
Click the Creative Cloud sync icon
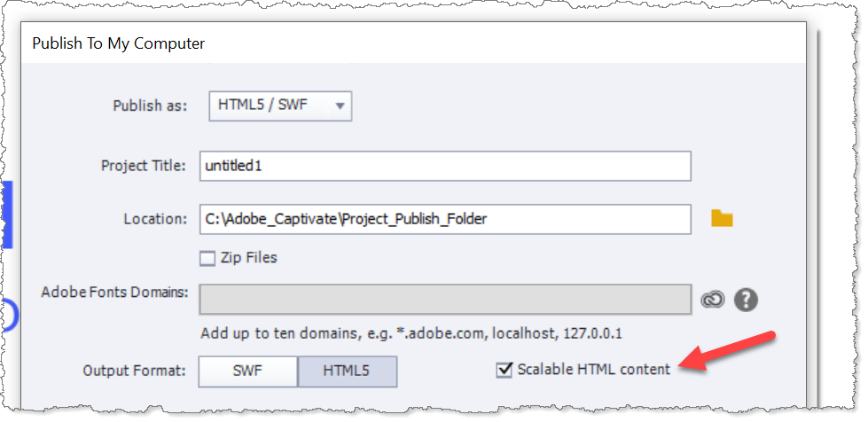point(712,300)
